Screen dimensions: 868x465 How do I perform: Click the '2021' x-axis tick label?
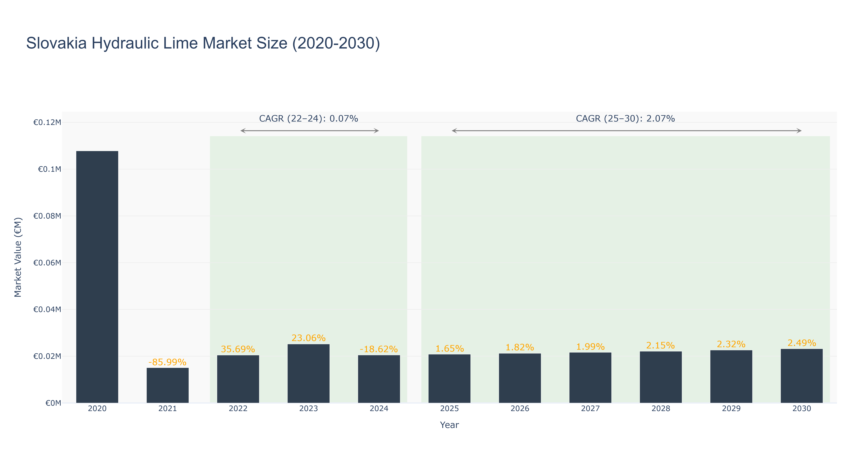(167, 409)
